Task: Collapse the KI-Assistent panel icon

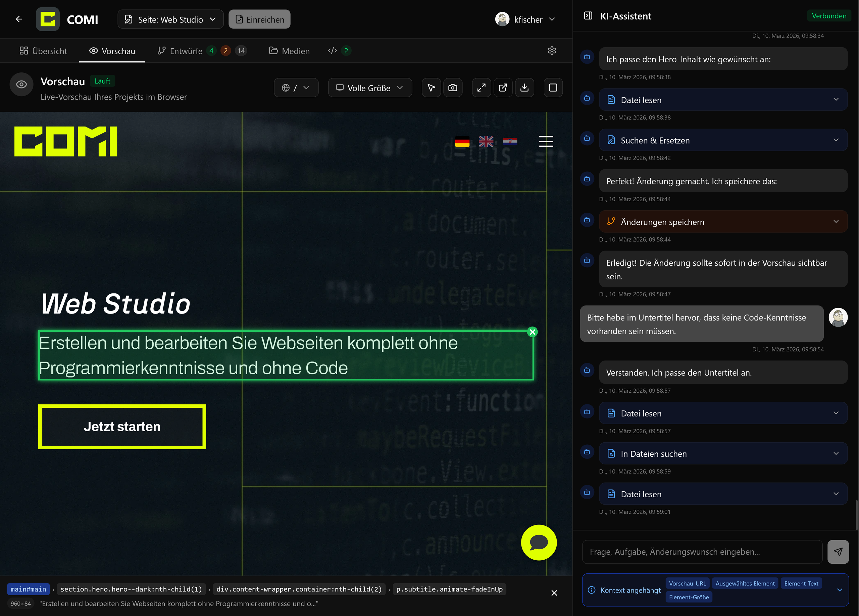Action: pyautogui.click(x=588, y=16)
